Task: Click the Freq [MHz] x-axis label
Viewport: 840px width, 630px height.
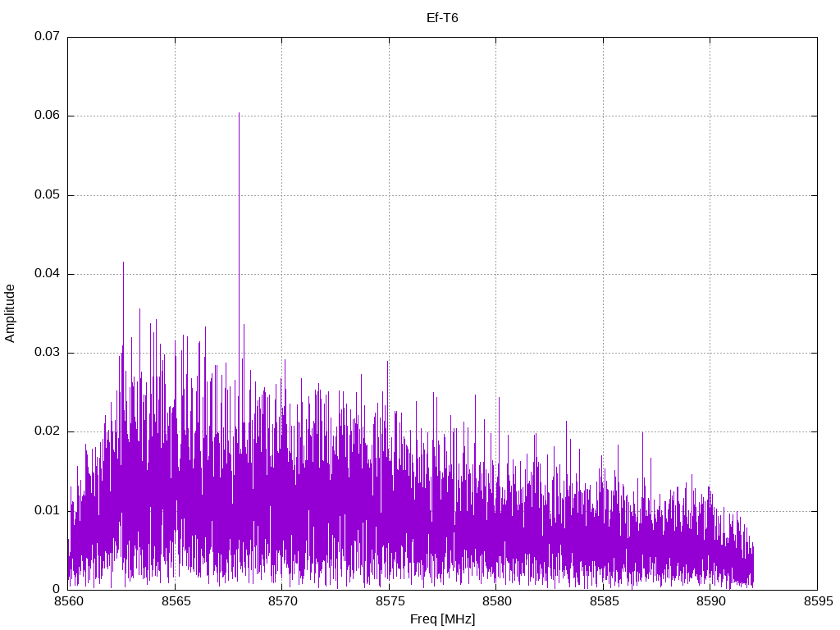Action: coord(442,619)
